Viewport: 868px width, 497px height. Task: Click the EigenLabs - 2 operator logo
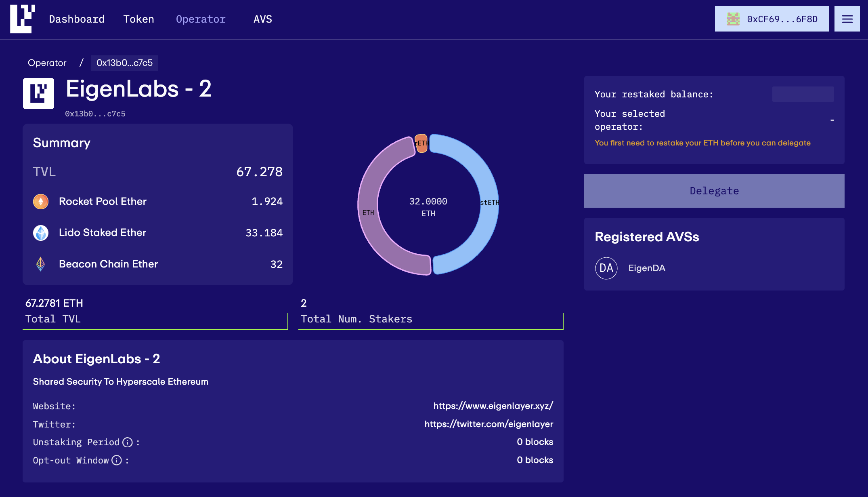point(38,93)
